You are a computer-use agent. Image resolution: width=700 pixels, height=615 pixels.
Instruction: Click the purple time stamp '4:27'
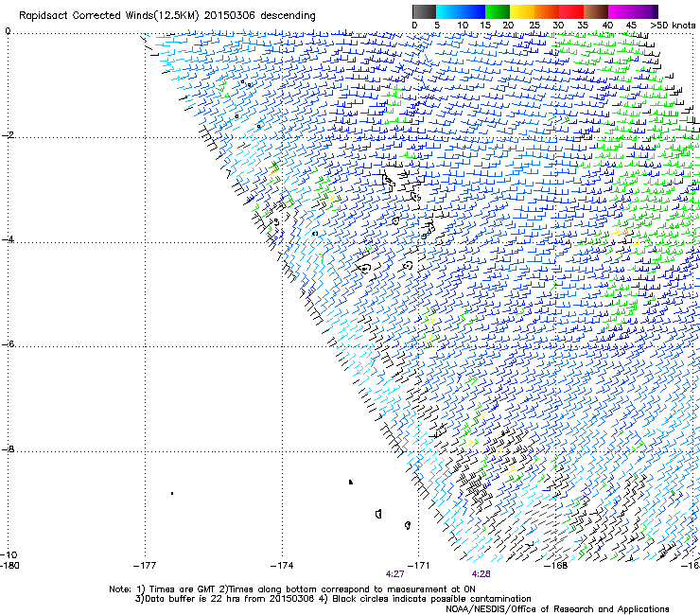395,574
